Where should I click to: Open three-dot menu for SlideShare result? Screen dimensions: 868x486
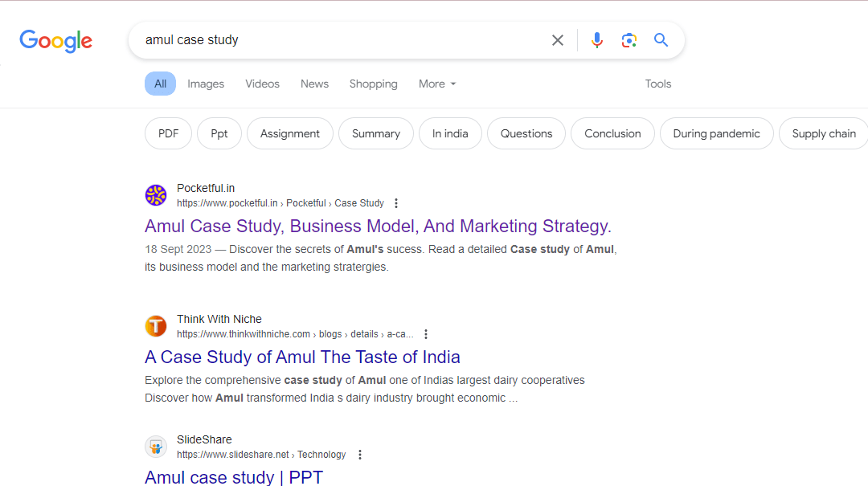pyautogui.click(x=359, y=455)
